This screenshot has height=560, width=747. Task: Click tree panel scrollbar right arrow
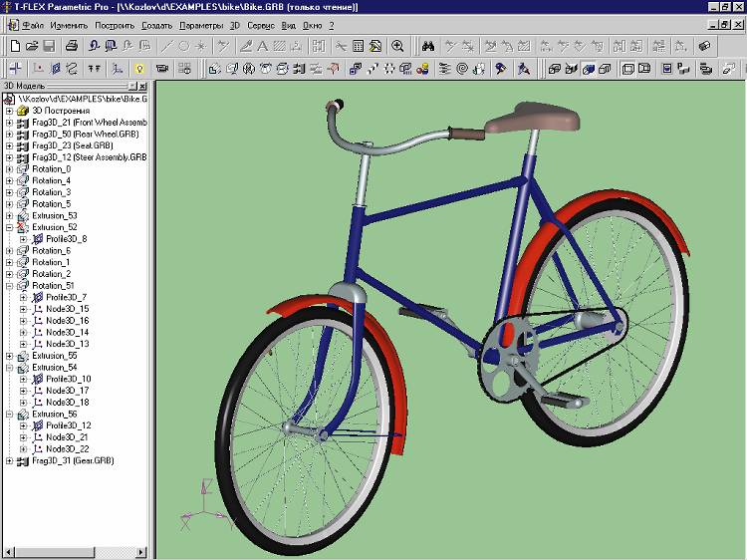(141, 553)
